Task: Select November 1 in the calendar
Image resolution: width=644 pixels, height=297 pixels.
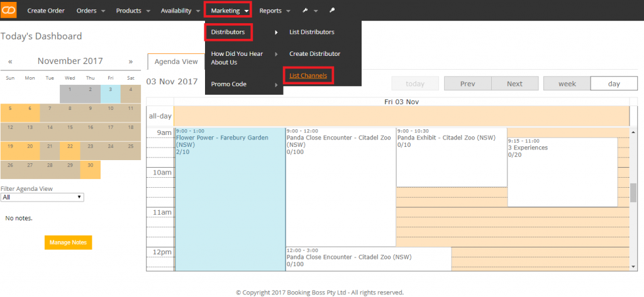Action: 70,94
